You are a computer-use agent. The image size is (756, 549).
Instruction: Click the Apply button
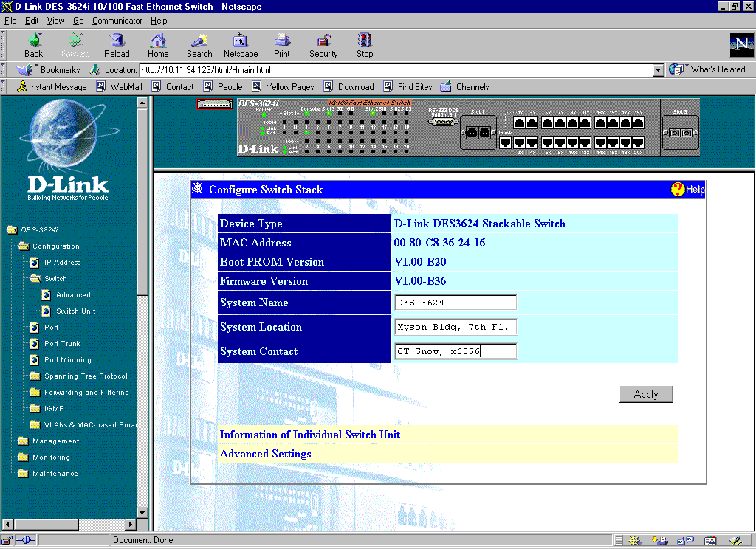[x=646, y=394]
